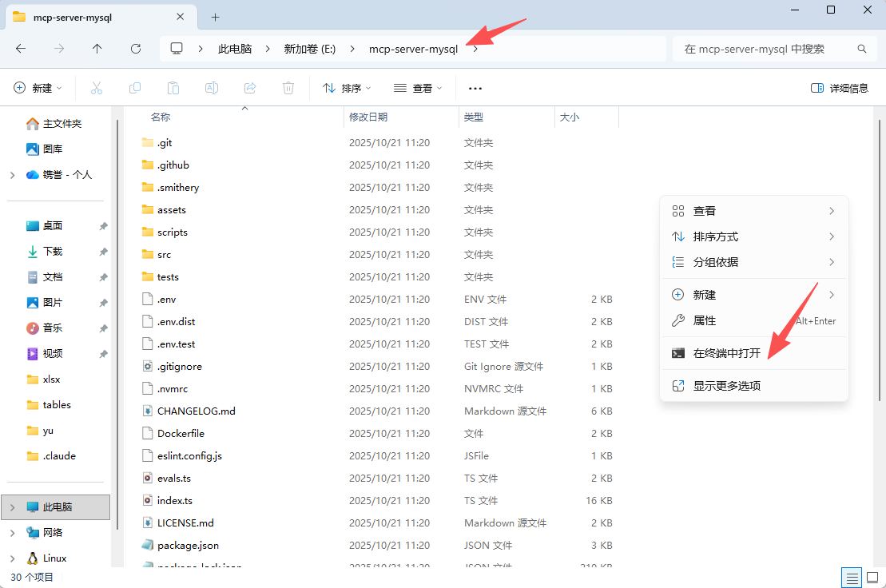The width and height of the screenshot is (886, 588).
Task: Open the 排序 sort dropdown
Action: (345, 88)
